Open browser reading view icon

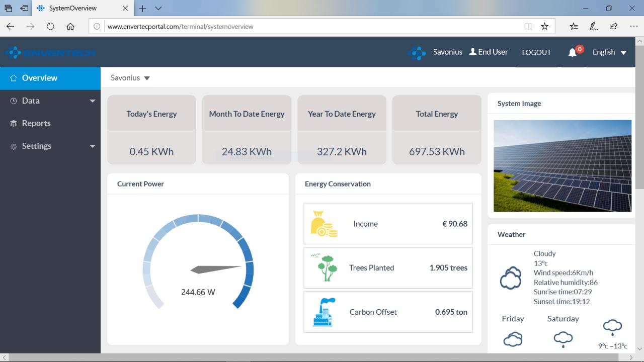tap(528, 27)
